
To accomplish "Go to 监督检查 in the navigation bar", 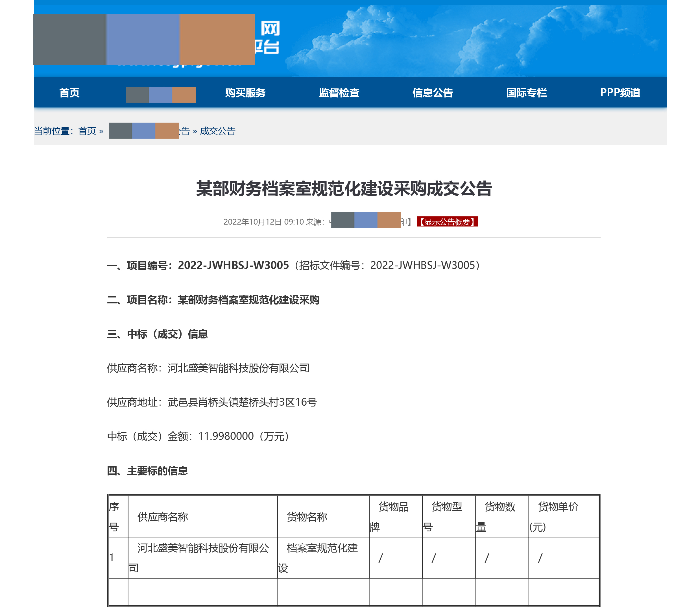I will point(339,92).
